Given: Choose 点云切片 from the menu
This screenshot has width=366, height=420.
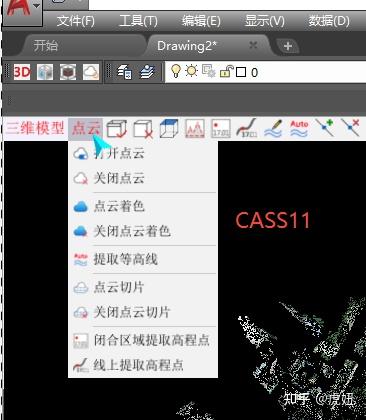Looking at the screenshot, I should coord(143,287).
